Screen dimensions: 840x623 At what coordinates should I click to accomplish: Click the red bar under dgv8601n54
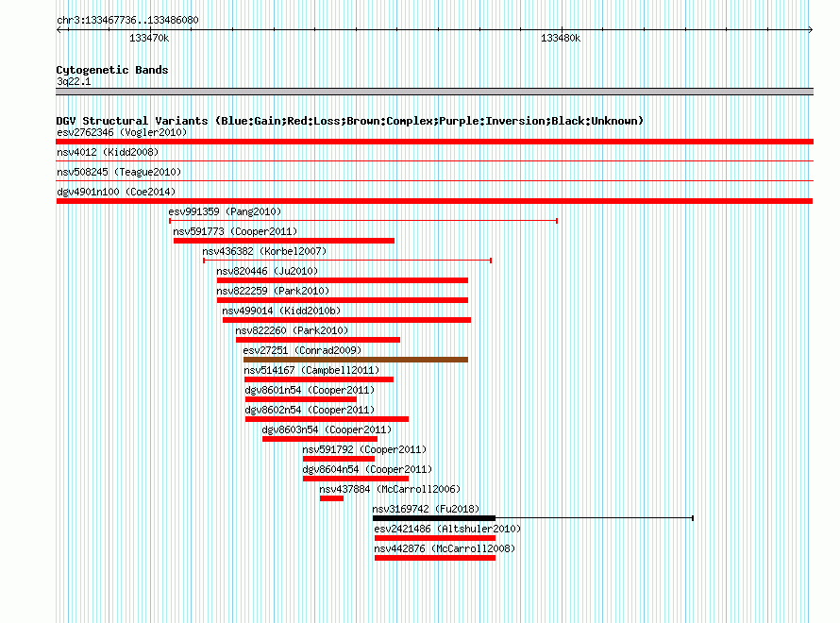[x=301, y=399]
